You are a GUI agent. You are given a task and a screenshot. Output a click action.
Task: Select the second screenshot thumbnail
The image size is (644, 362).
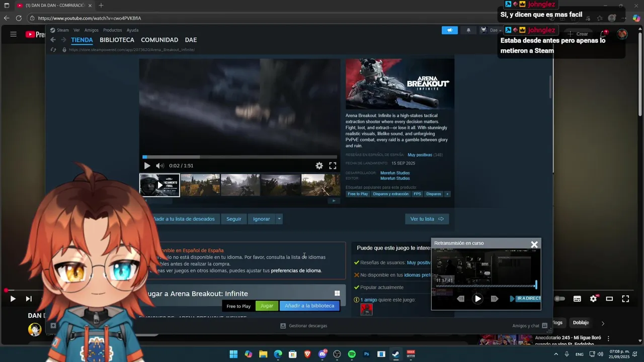(200, 185)
